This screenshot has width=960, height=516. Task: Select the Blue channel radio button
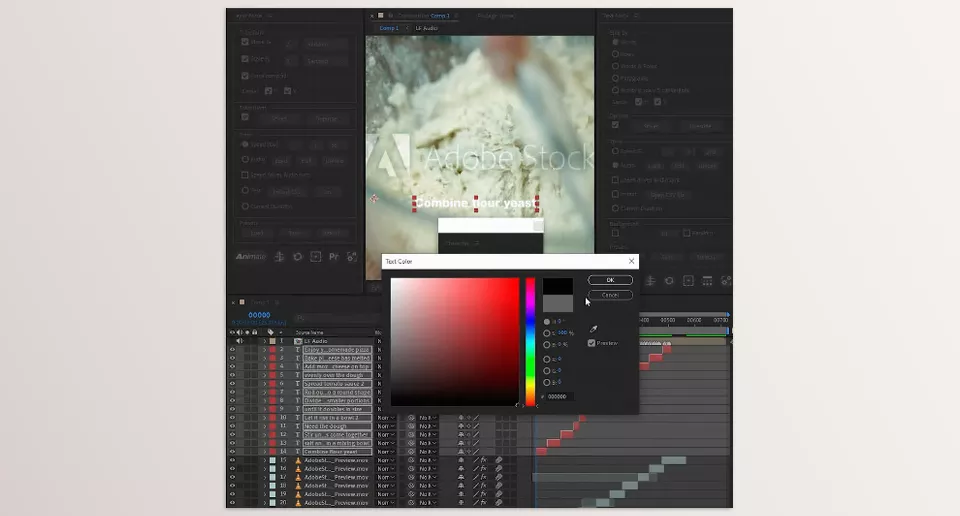[547, 383]
